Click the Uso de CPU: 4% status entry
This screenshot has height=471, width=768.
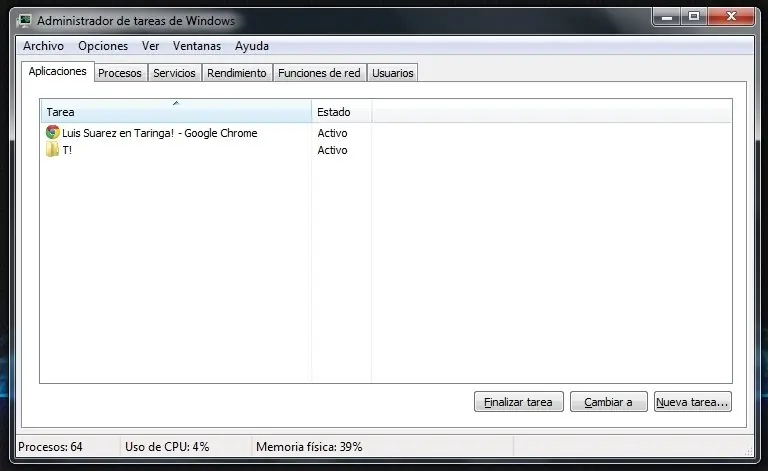point(167,447)
